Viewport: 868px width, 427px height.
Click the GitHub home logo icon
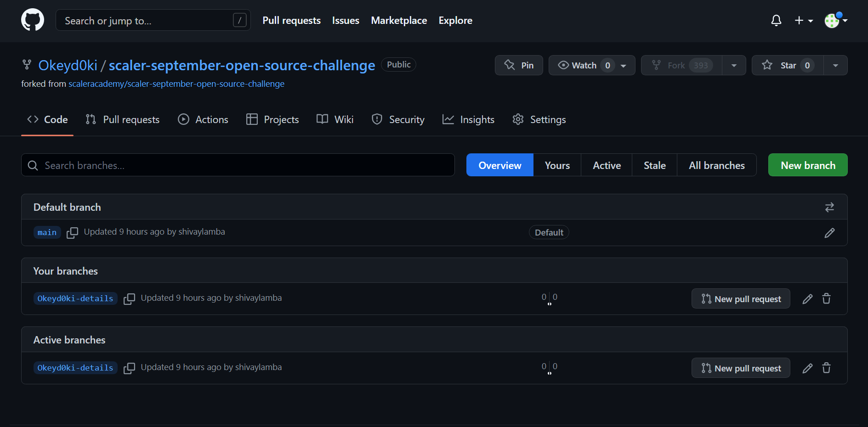[32, 20]
